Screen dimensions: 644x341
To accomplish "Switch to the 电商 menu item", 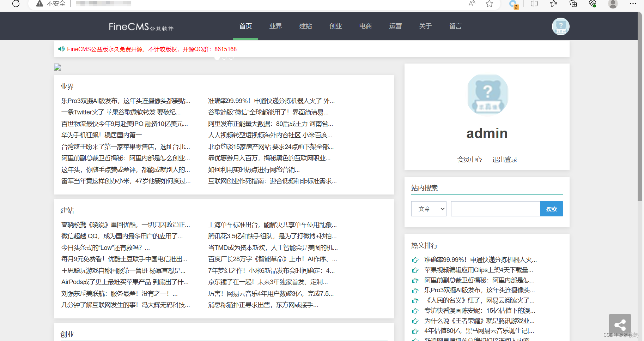I will 365,26.
